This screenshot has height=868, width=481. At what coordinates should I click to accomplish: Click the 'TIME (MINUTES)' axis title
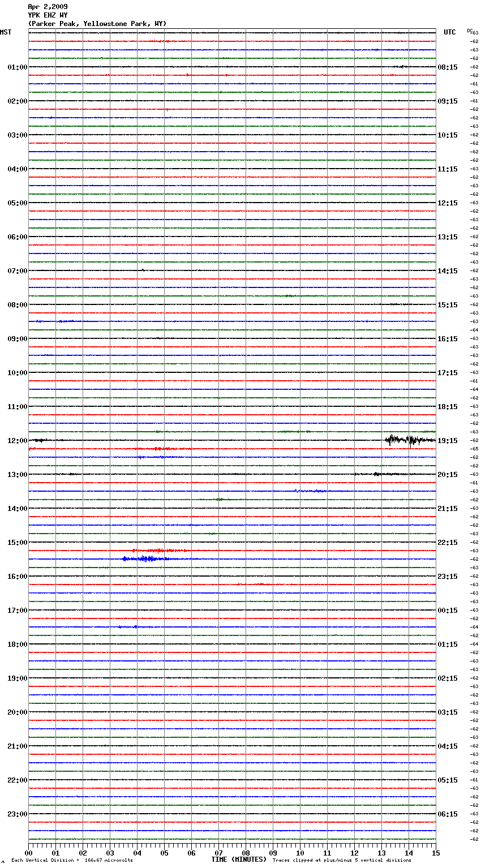click(239, 860)
